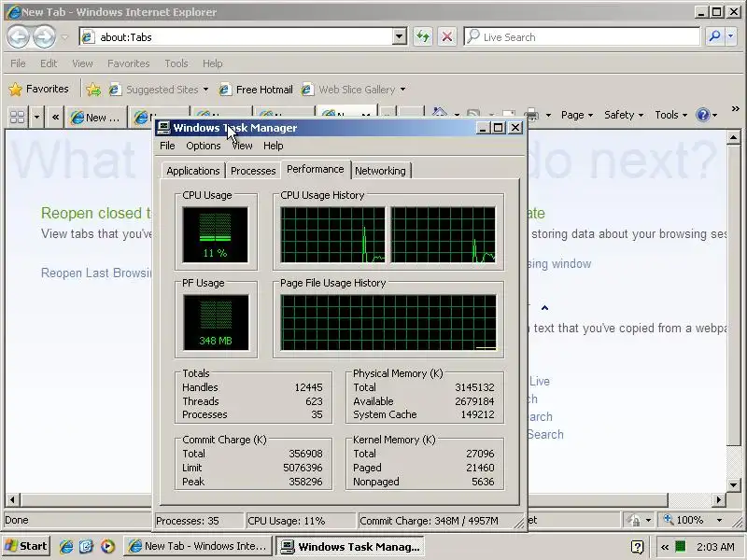Switch to the Applications tab
The image size is (747, 560).
[x=193, y=171]
